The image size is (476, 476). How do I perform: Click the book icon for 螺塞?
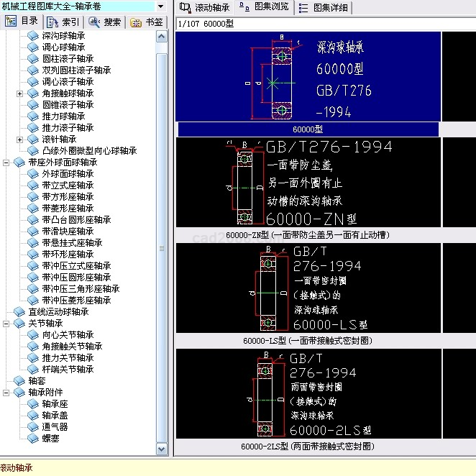click(33, 438)
